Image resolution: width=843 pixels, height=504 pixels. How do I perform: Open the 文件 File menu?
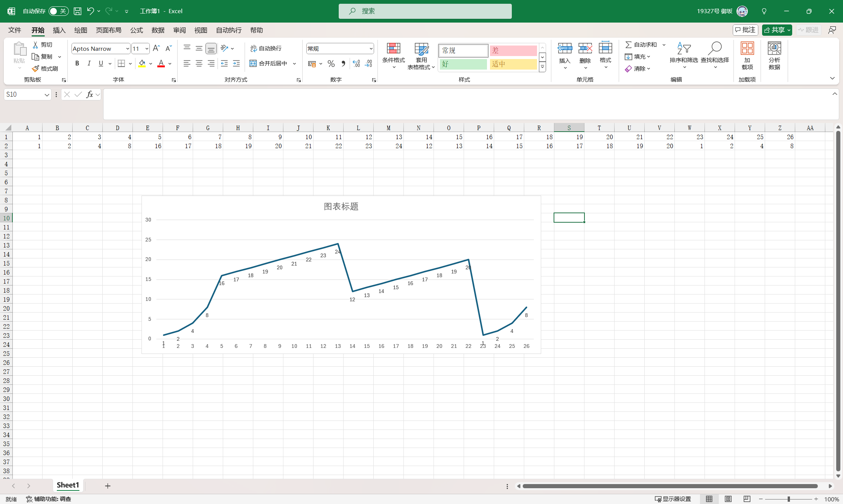15,30
